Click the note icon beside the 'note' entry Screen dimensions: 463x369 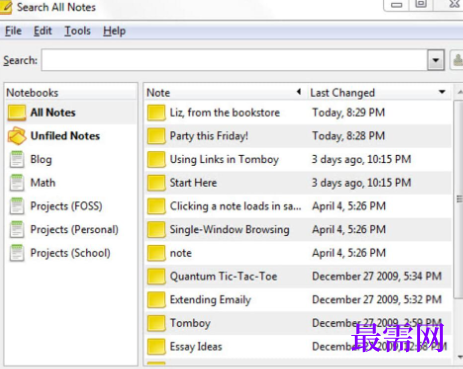156,253
